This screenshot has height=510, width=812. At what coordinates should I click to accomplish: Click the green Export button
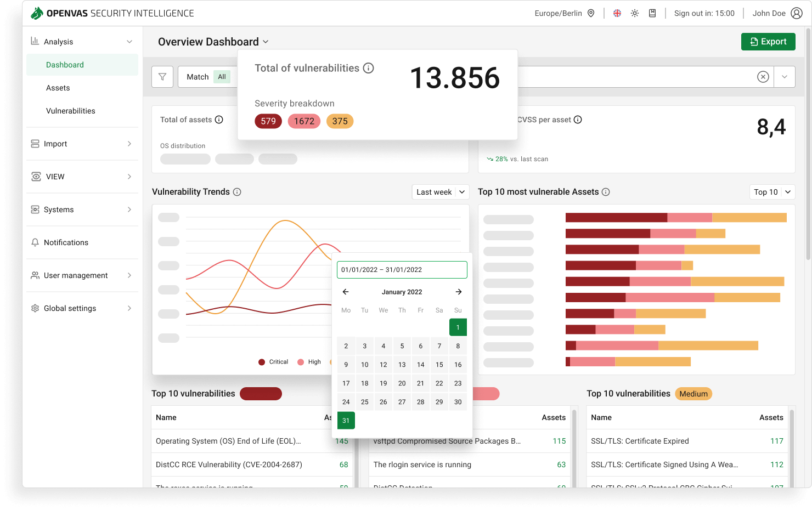768,41
